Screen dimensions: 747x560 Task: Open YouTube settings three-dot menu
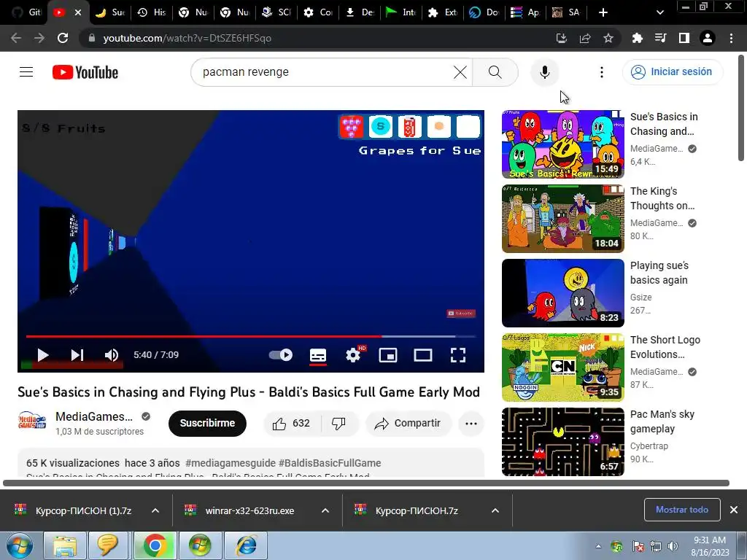pos(602,72)
